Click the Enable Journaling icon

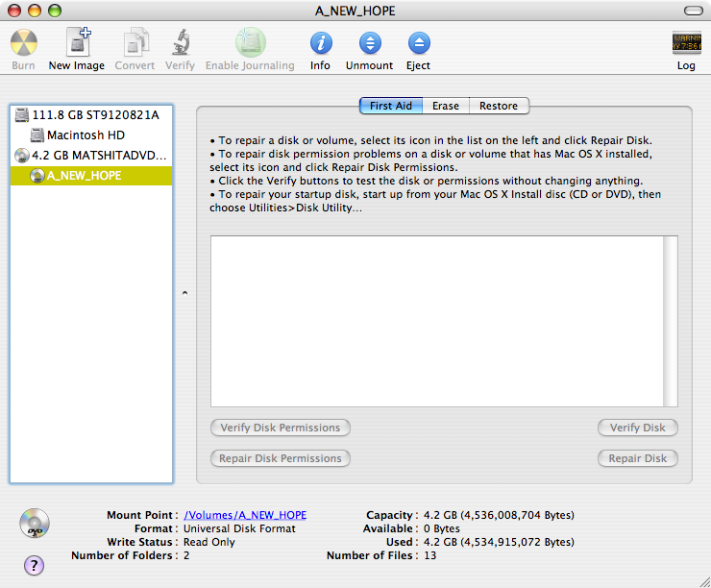click(x=250, y=44)
